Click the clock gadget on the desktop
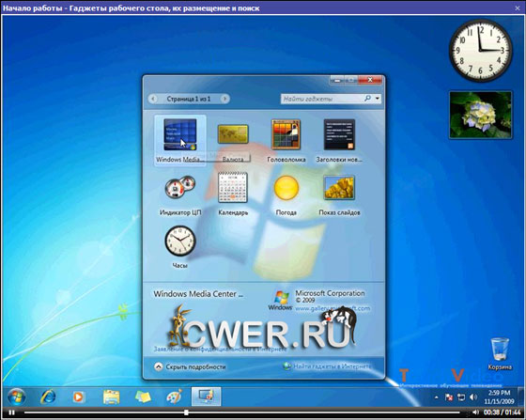This screenshot has height=420, width=526. coord(481,51)
